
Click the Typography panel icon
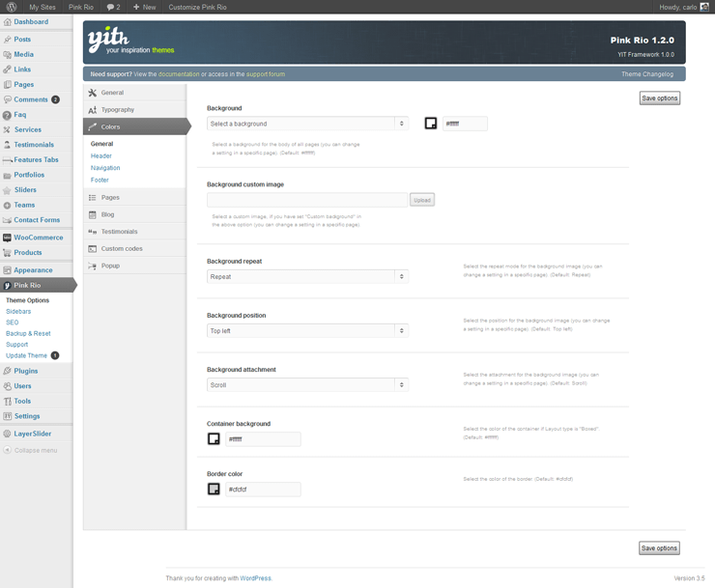coord(93,110)
